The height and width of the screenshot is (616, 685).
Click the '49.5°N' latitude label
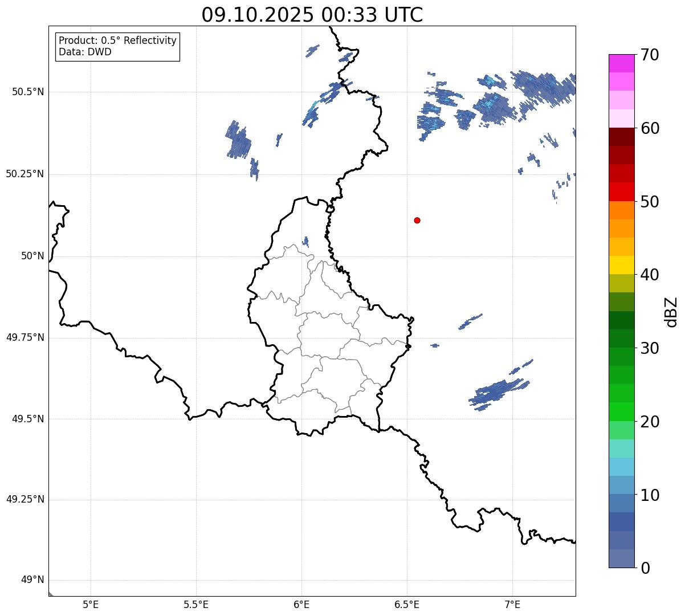tap(28, 419)
